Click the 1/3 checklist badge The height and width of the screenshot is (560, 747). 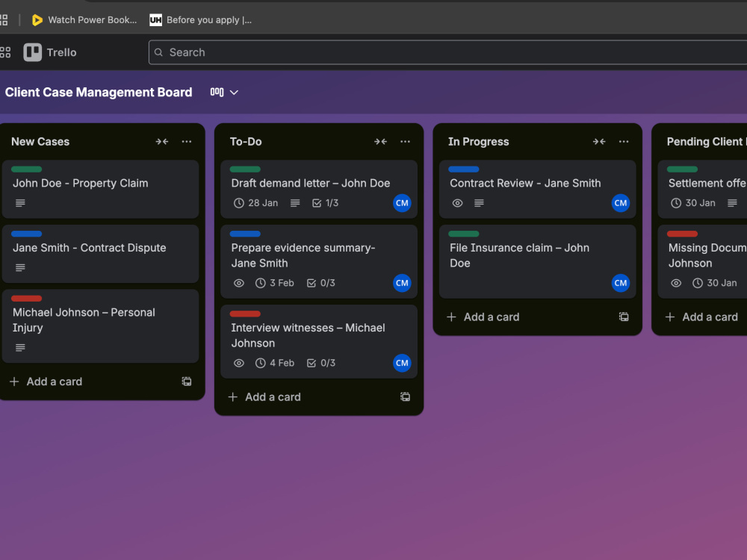click(326, 203)
